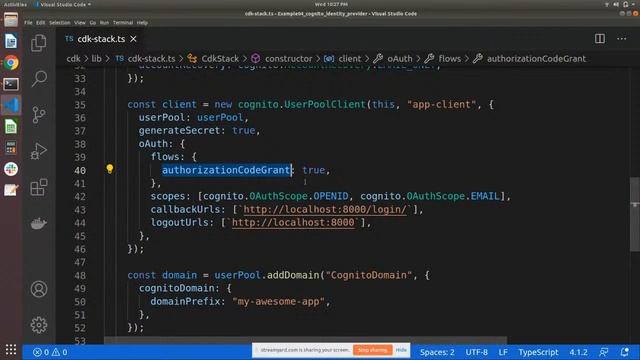Click the feedback icon in the status bar
The image size is (640, 360).
604,352
